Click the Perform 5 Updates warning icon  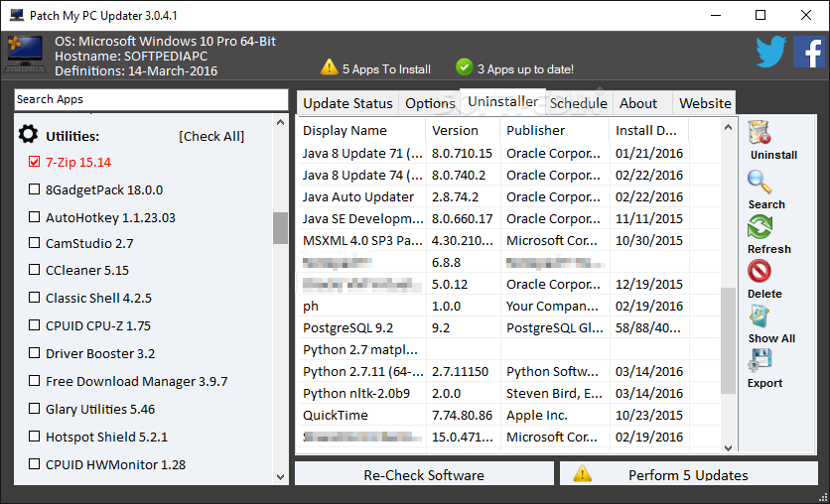[x=583, y=473]
